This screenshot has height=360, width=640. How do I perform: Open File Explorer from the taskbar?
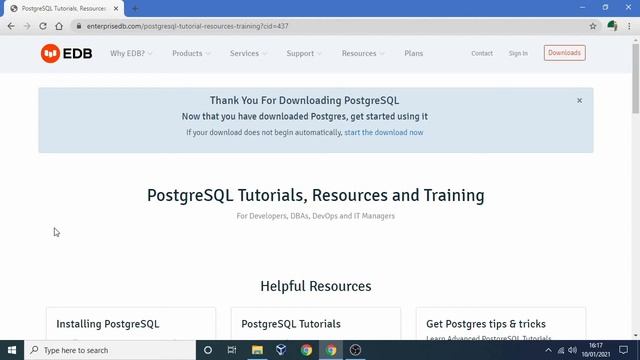coord(257,350)
